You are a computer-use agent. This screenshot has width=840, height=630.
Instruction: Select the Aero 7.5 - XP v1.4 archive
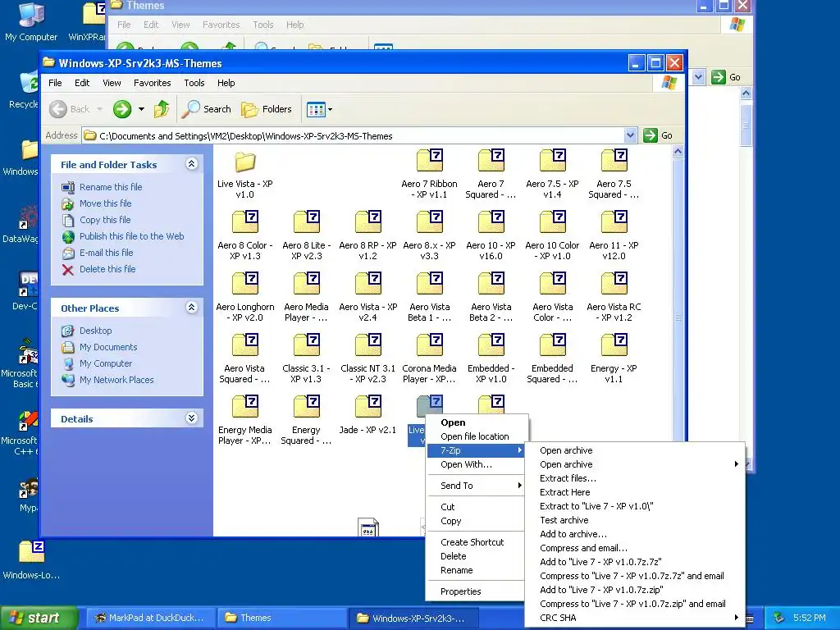point(552,174)
